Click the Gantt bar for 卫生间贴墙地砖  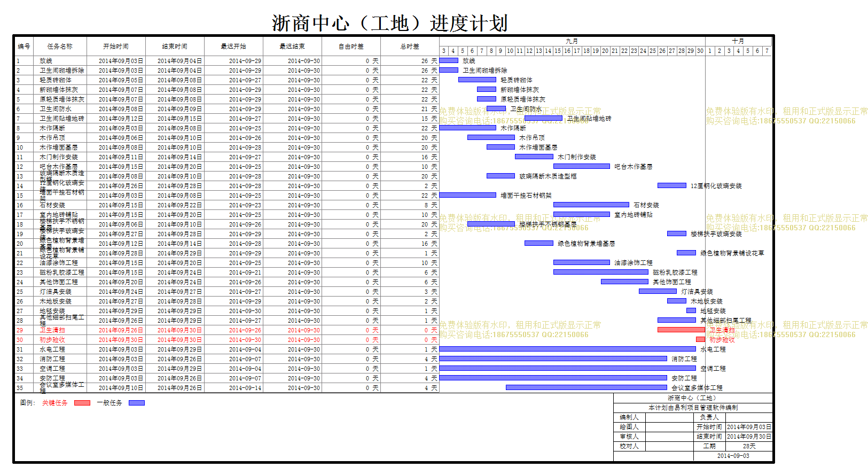tap(543, 118)
